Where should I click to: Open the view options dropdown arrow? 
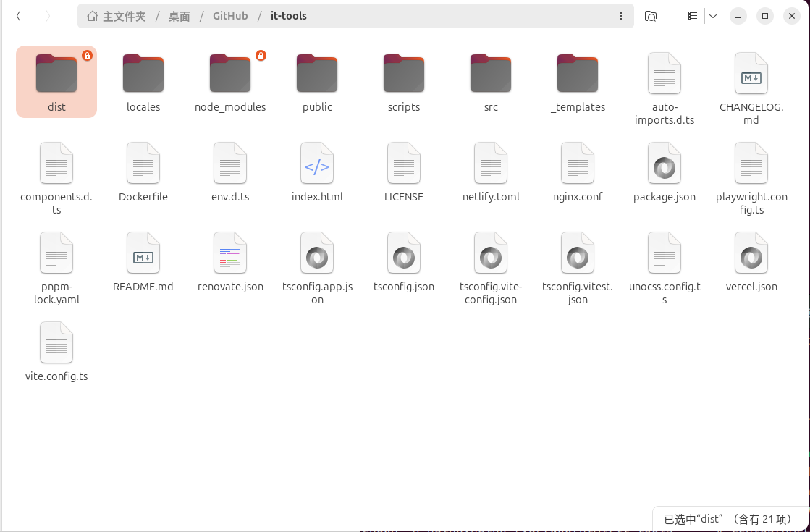713,16
